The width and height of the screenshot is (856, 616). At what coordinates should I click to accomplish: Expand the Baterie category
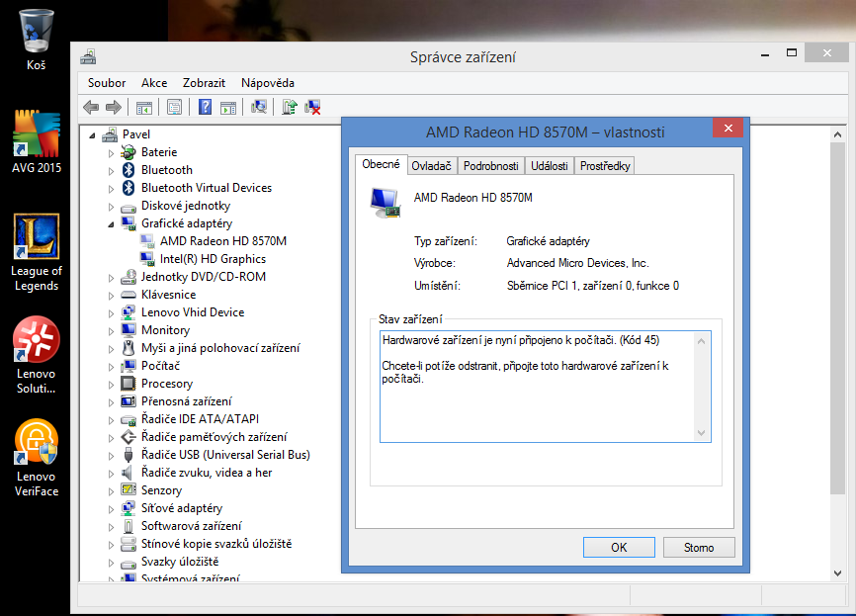111,153
